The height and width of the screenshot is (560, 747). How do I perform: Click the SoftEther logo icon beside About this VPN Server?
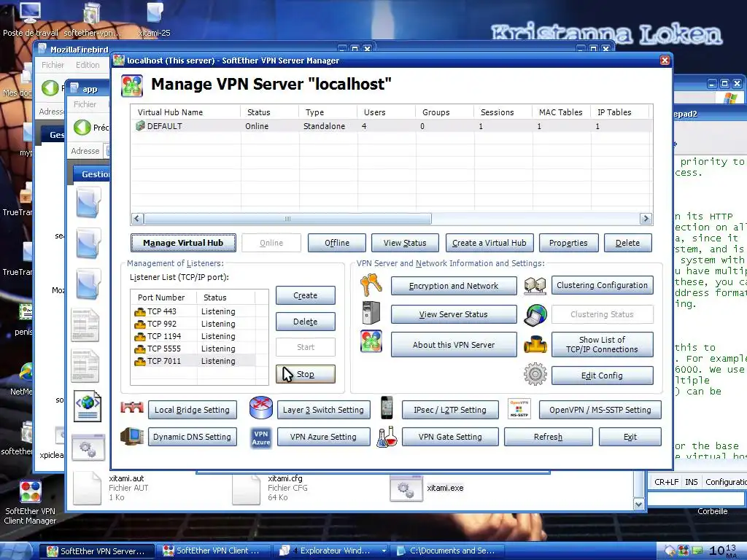pyautogui.click(x=371, y=341)
